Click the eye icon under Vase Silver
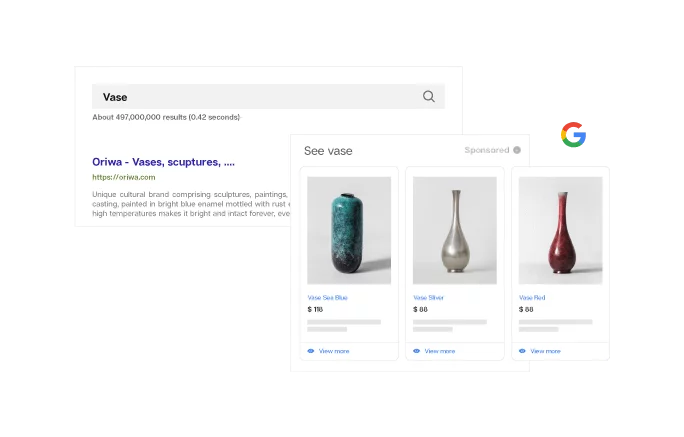 point(417,351)
